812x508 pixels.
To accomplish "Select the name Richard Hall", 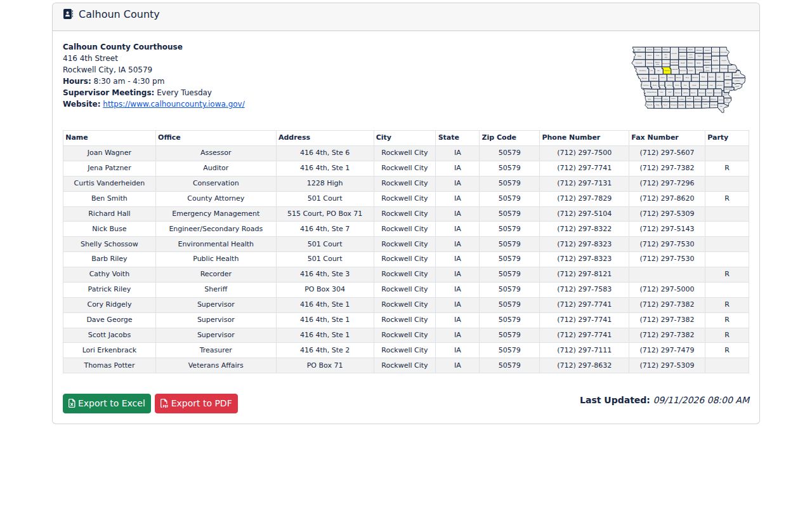I will click(x=109, y=214).
